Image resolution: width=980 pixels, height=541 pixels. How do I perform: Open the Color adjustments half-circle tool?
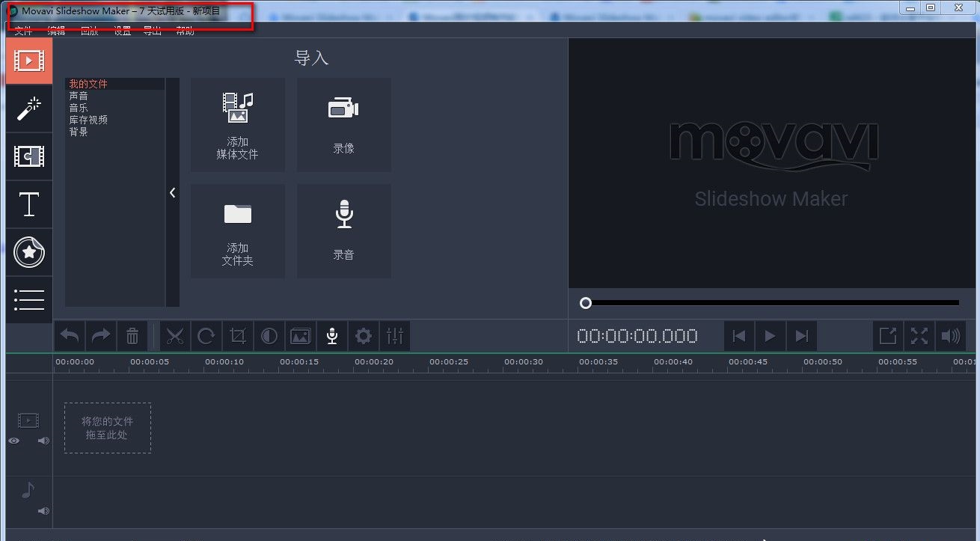click(x=269, y=337)
